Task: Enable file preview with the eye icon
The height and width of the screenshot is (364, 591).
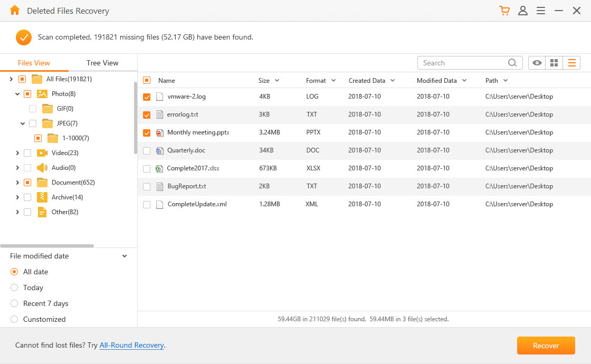Action: point(537,62)
